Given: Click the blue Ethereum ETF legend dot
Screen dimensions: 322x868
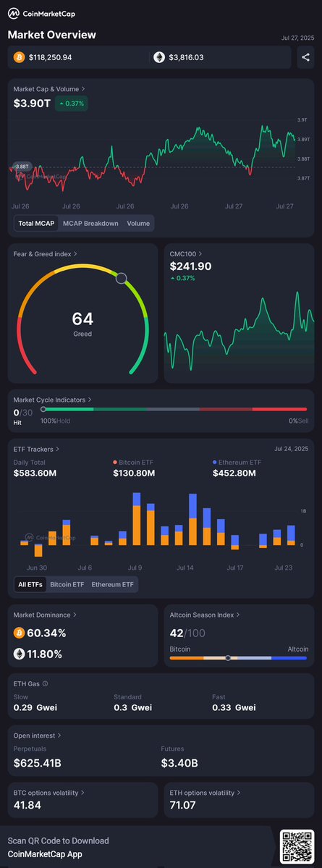Looking at the screenshot, I should [215, 462].
